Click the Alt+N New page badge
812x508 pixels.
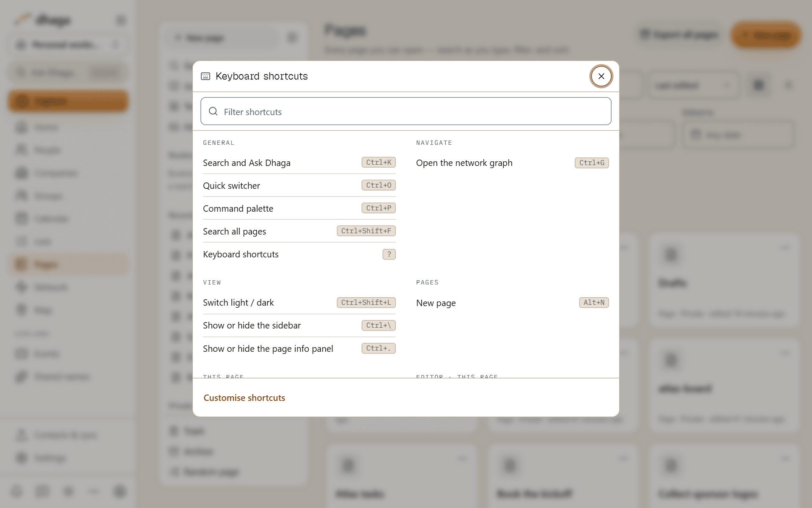click(x=594, y=303)
